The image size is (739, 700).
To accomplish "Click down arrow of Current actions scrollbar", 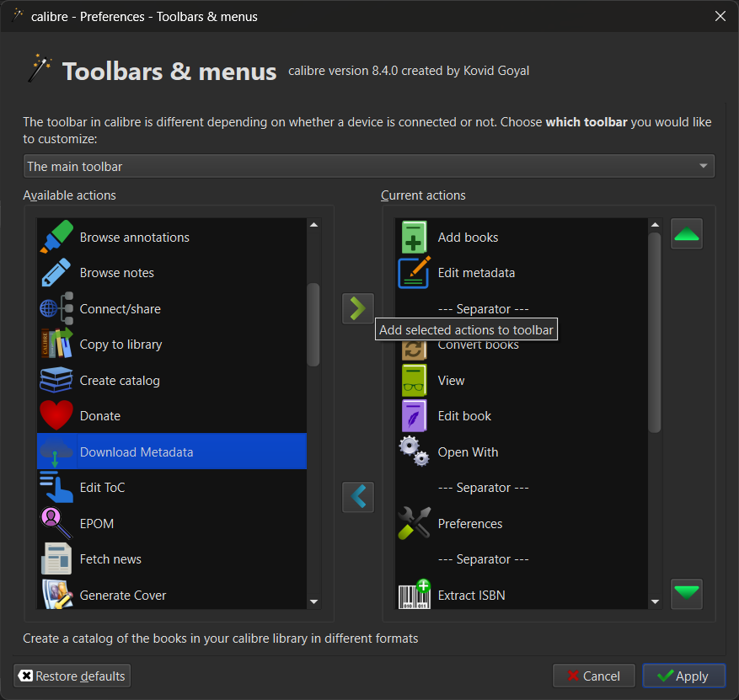I will (655, 601).
